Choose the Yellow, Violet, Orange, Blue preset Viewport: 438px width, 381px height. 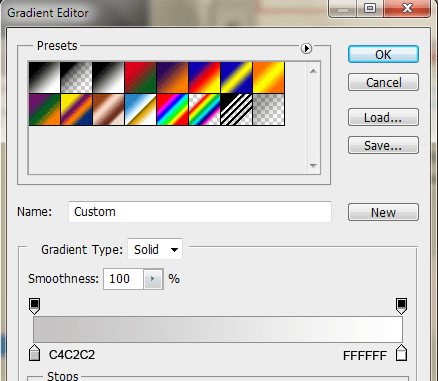coord(76,109)
